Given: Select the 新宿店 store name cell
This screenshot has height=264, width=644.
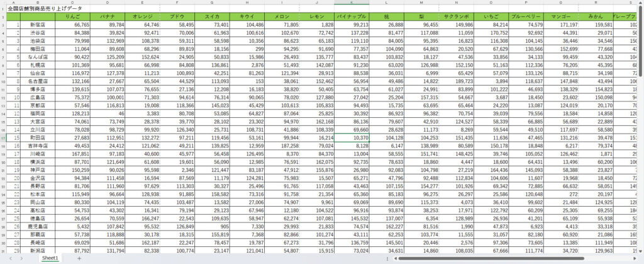Looking at the screenshot, I should (38, 24).
